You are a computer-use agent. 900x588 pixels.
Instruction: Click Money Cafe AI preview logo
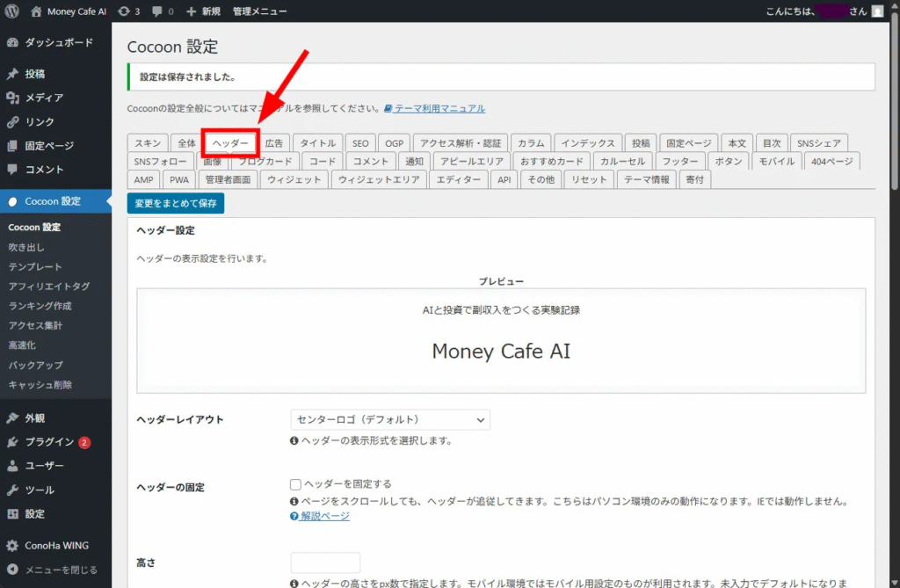[x=501, y=352]
